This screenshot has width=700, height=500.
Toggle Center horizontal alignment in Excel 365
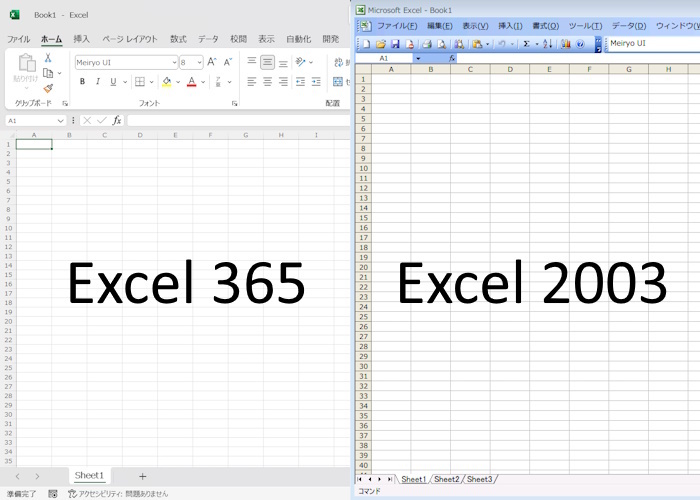(267, 82)
